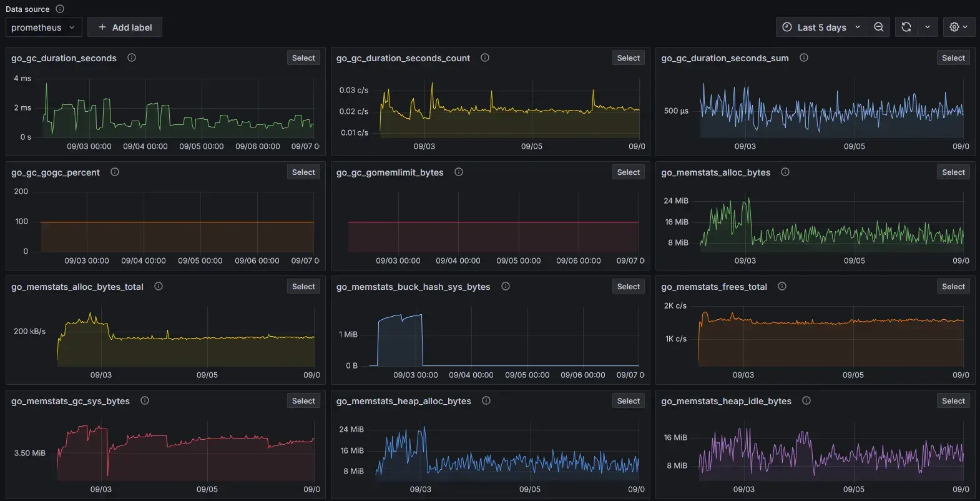
Task: Show info for go_gc_duration_seconds
Action: click(132, 57)
